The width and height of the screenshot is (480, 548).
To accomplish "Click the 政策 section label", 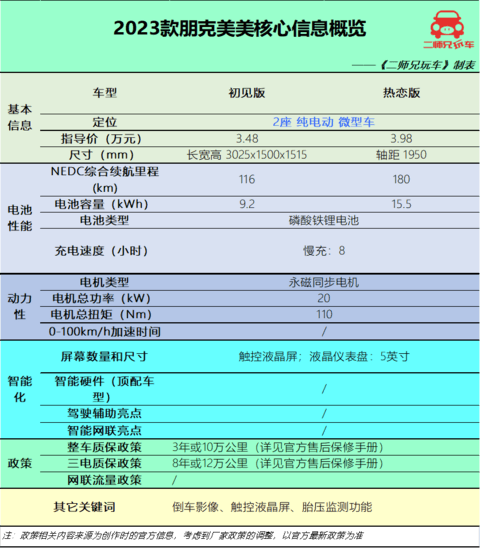I will pyautogui.click(x=20, y=464).
